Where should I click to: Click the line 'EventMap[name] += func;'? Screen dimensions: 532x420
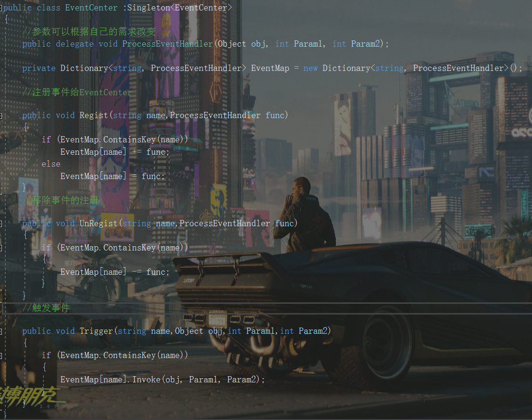point(115,152)
